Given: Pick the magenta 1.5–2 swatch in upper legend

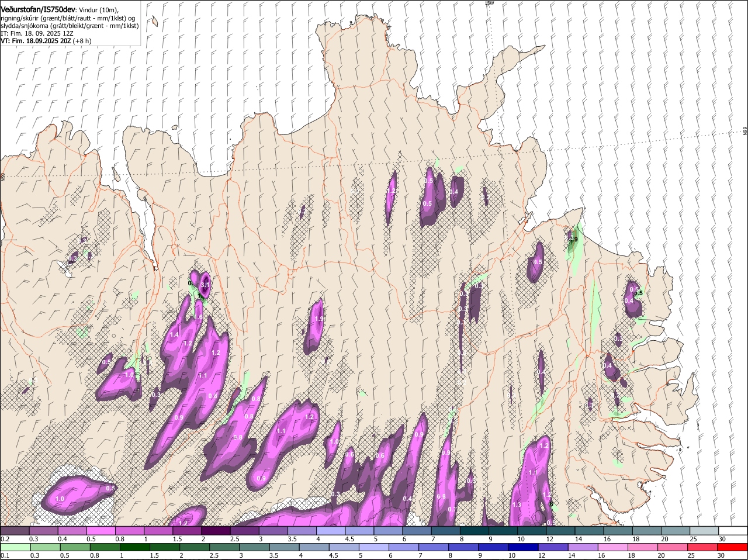Looking at the screenshot, I should [x=187, y=530].
